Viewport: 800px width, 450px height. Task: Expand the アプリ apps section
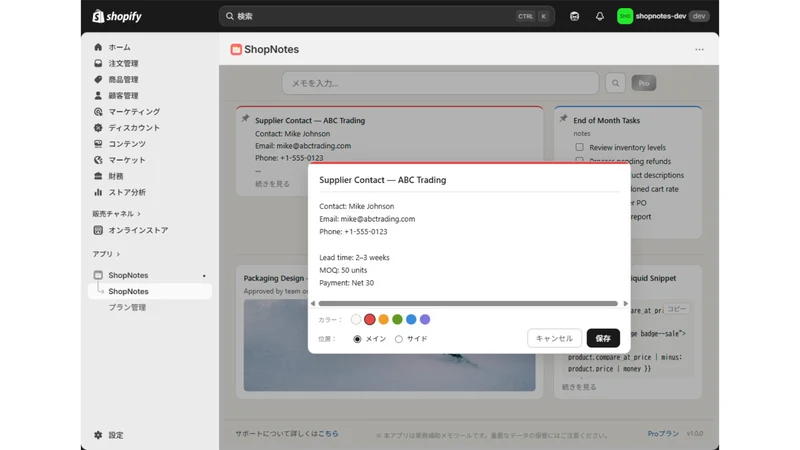click(106, 254)
